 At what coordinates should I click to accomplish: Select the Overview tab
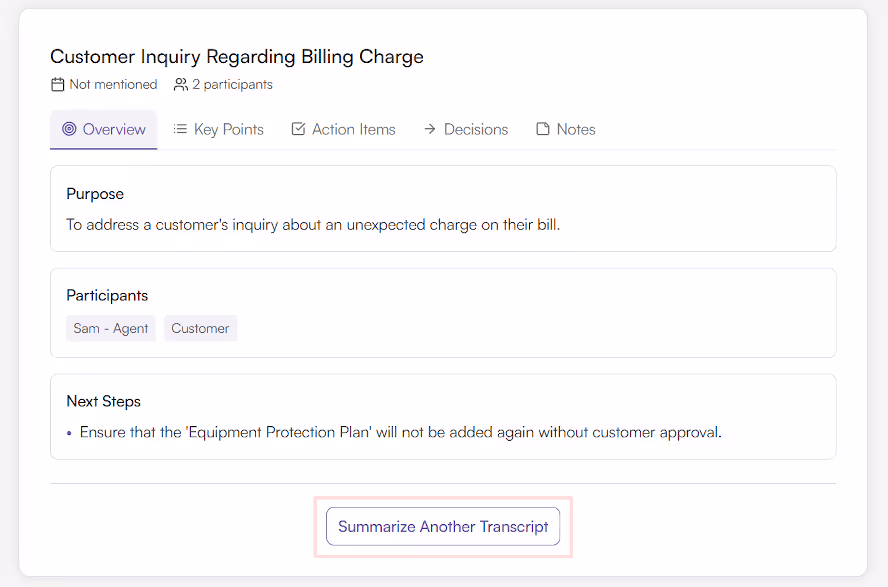(114, 129)
